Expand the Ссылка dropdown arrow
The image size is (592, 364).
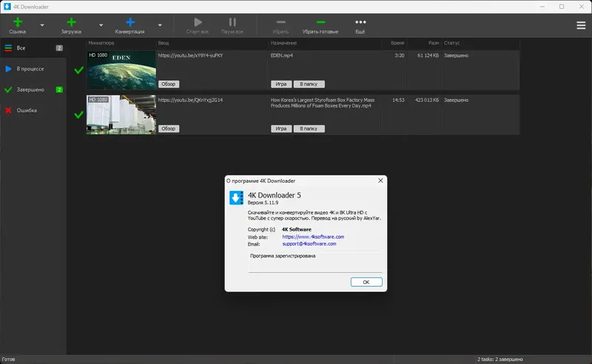[x=42, y=25]
